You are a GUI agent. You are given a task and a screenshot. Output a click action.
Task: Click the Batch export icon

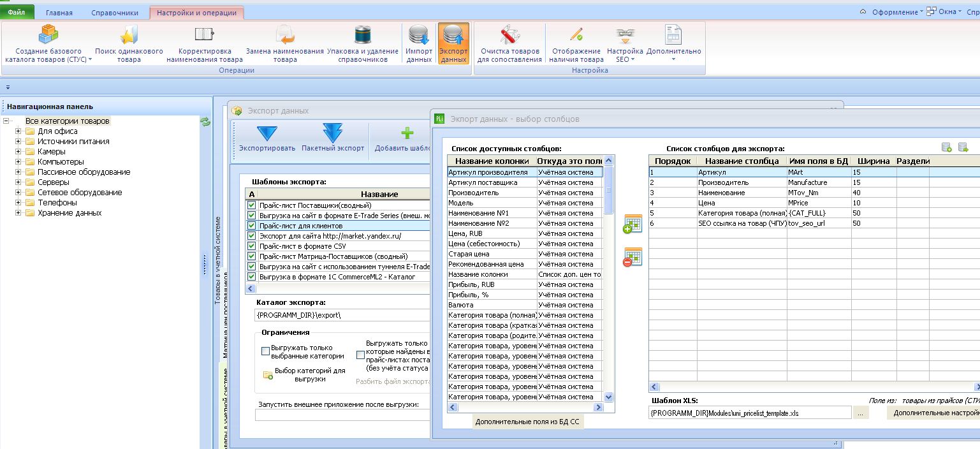point(333,139)
